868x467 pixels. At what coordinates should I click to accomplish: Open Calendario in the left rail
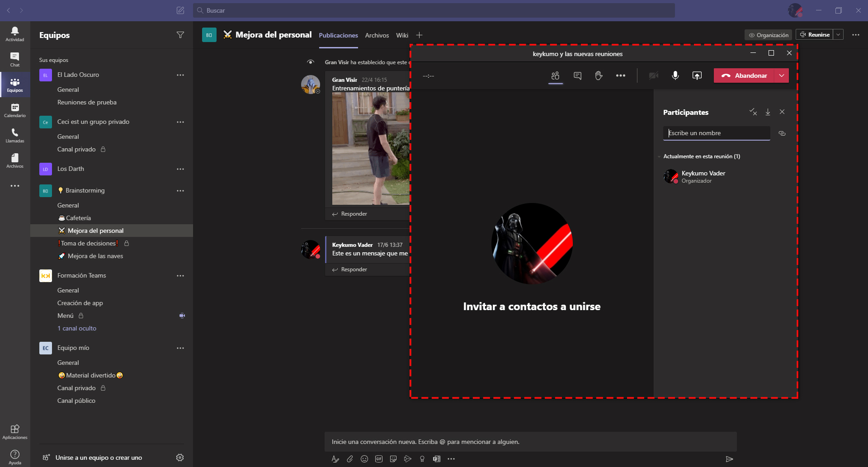15,110
